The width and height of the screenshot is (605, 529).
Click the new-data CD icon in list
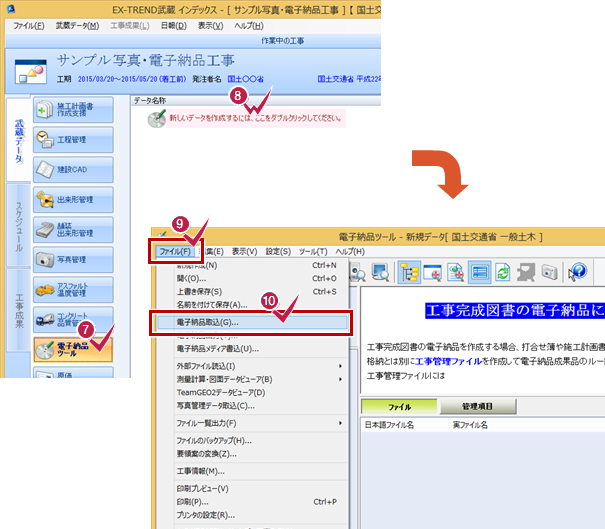click(x=157, y=119)
